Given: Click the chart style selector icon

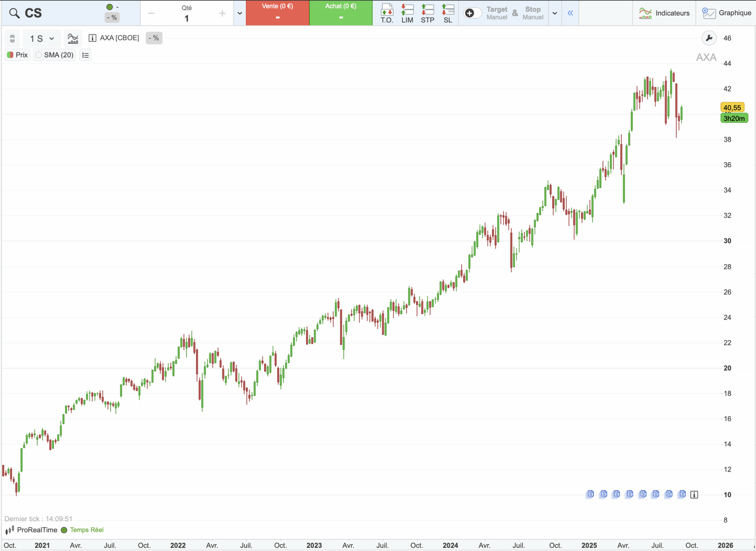Looking at the screenshot, I should coord(72,38).
